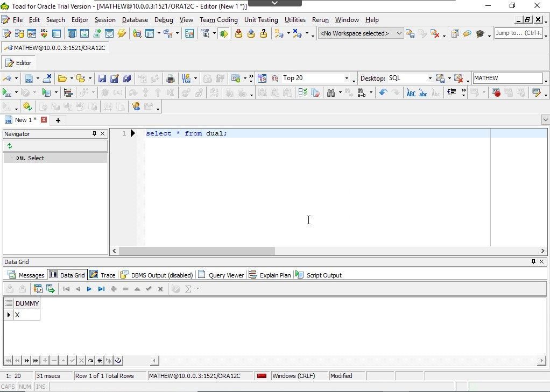Click the Jump to search field
The width and height of the screenshot is (550, 392).
coord(519,33)
